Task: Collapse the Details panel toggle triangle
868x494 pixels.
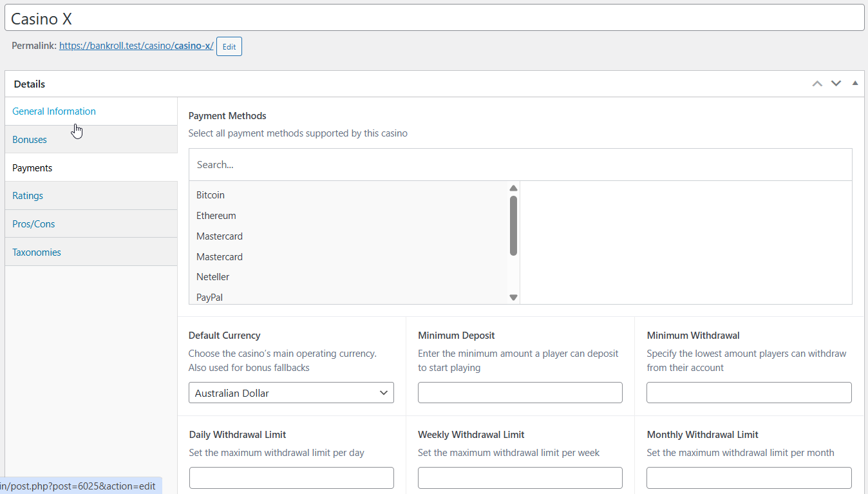Action: click(855, 83)
